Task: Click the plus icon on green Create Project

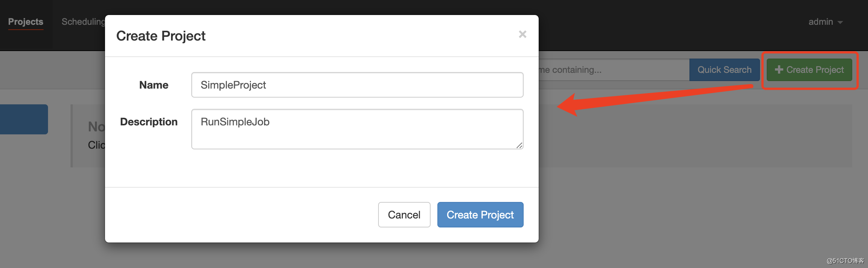Action: [779, 69]
